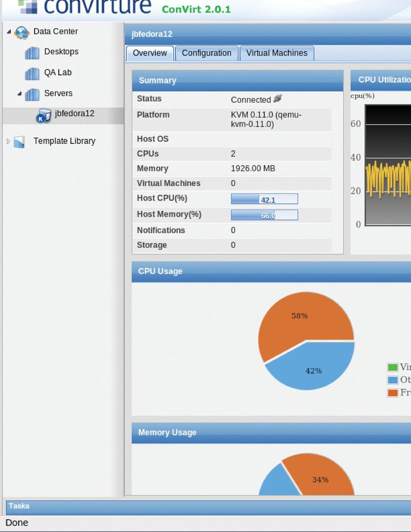This screenshot has width=411, height=532.
Task: Click the Host CPU(%) progress bar
Action: pos(264,199)
